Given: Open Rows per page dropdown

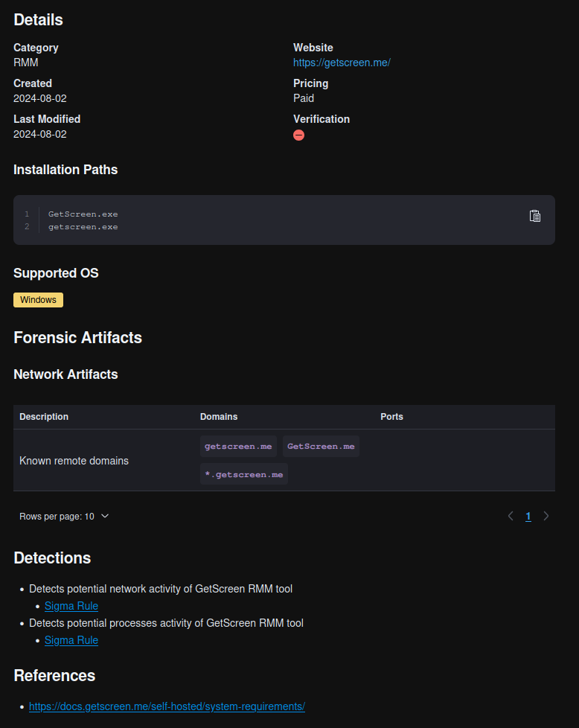Looking at the screenshot, I should click(x=64, y=517).
